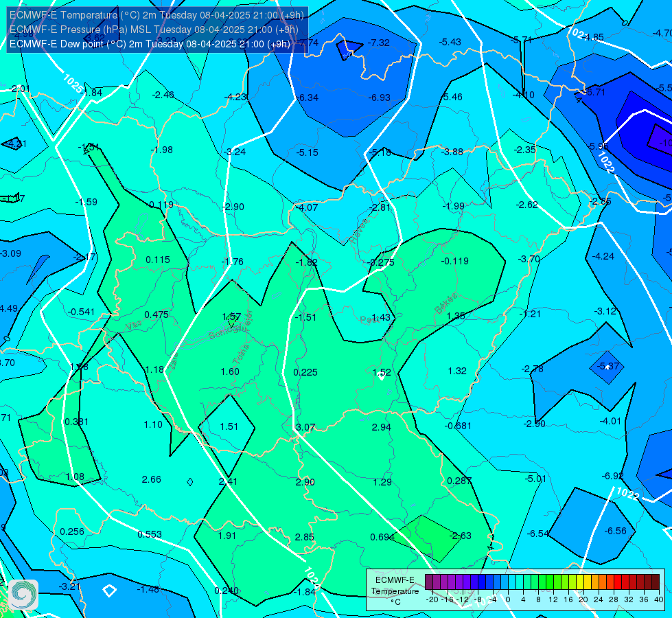This screenshot has width=672, height=618.
Task: Click the Békés county label
Action: pyautogui.click(x=445, y=304)
